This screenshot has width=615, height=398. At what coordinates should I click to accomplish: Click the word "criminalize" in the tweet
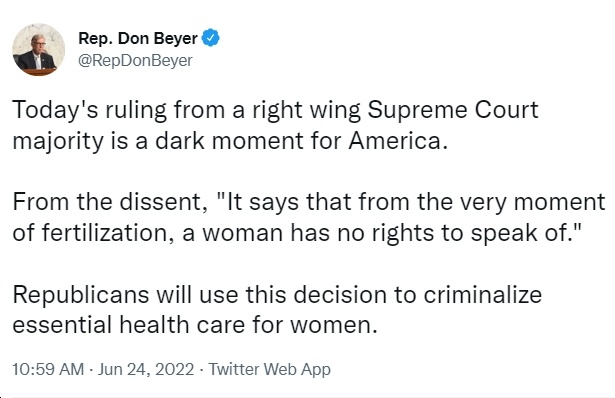click(482, 294)
